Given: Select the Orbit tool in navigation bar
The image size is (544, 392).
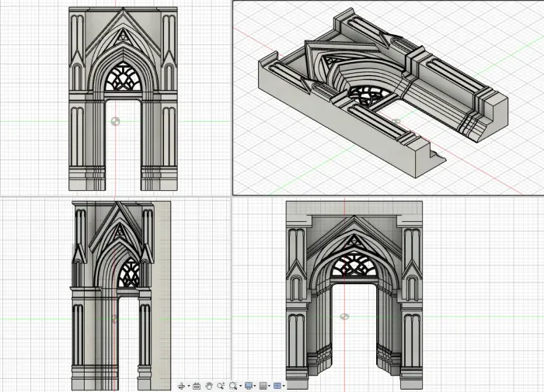Looking at the screenshot, I should pyautogui.click(x=181, y=386).
